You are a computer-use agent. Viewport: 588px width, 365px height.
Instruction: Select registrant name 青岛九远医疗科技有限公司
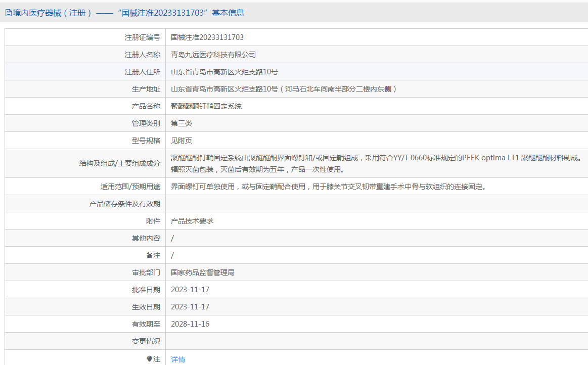[x=213, y=55]
